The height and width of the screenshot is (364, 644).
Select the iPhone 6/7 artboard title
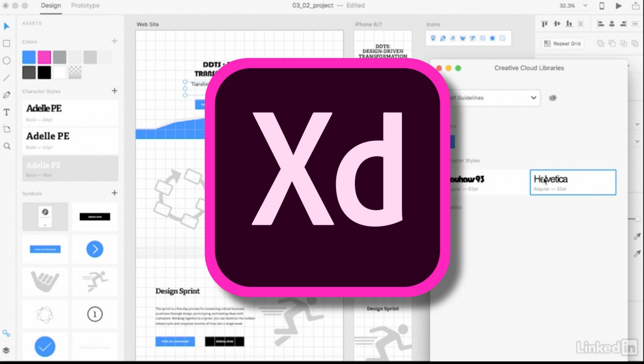368,24
